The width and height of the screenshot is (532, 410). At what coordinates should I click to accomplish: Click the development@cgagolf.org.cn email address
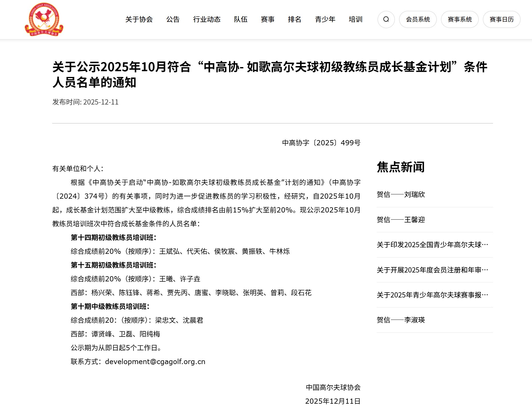click(x=155, y=362)
